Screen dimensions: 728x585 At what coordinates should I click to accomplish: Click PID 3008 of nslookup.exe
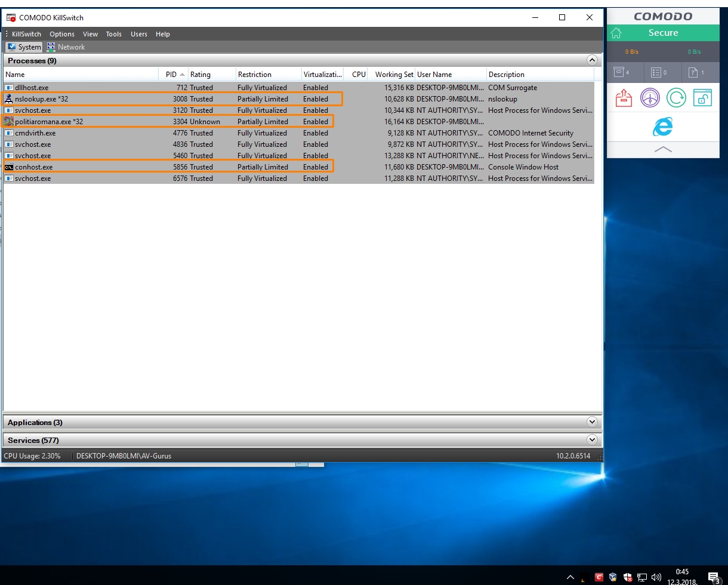(180, 99)
